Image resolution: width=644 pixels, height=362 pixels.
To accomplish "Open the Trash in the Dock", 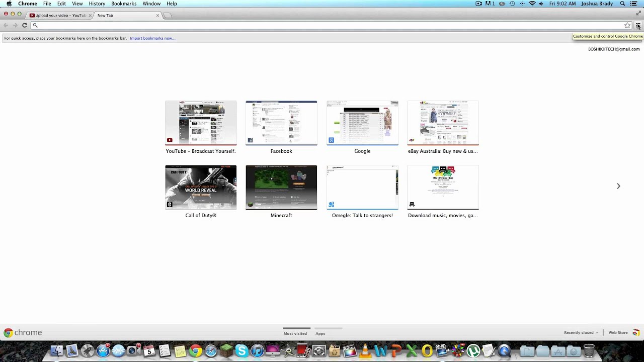I will 589,350.
